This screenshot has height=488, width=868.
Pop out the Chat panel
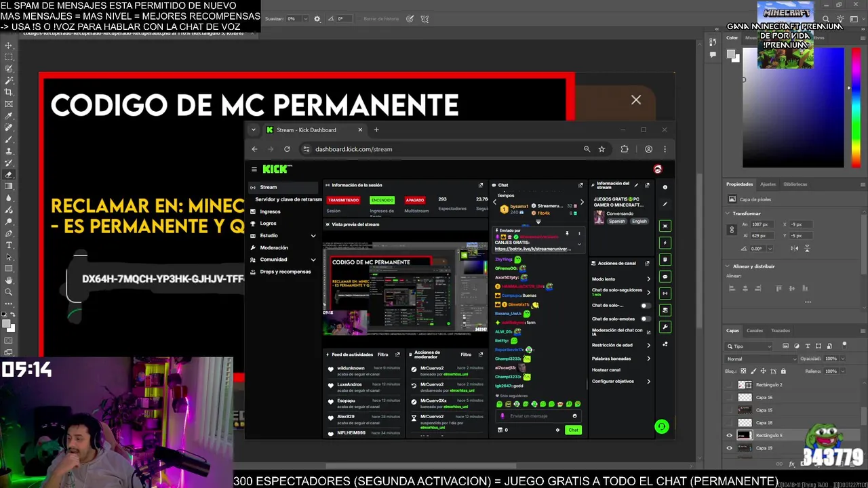[x=580, y=185]
